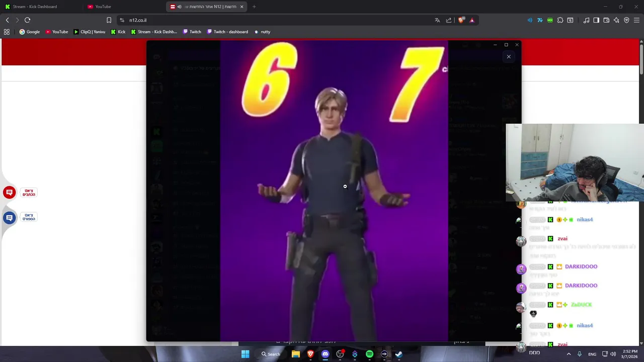Screen dimensions: 644x362
Task: Open a new tab with plus button
Action: coord(254,7)
